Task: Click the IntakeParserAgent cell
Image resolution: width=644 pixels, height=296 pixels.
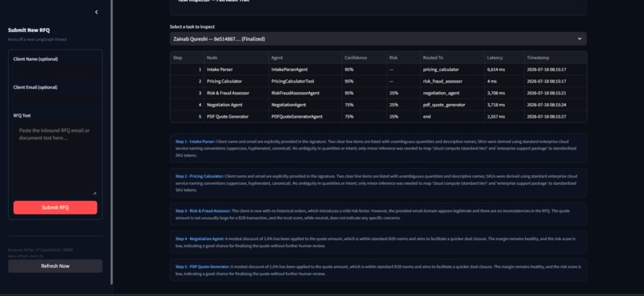Action: pyautogui.click(x=305, y=70)
